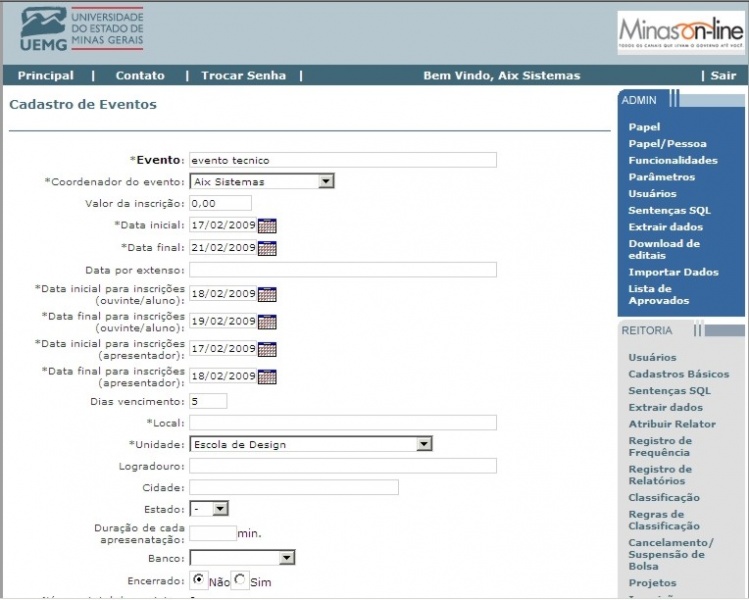Open Papel/Pessoa in ADMIN menu
The image size is (749, 600).
pyautogui.click(x=667, y=143)
